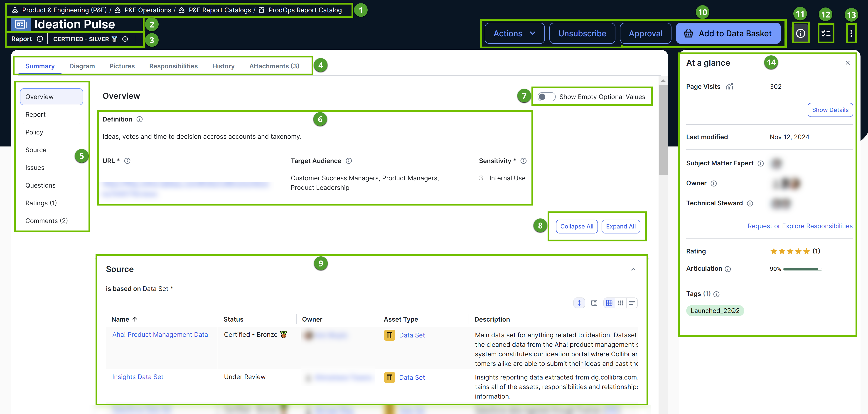Open the Attachments (3) tab
The image size is (868, 414).
274,66
